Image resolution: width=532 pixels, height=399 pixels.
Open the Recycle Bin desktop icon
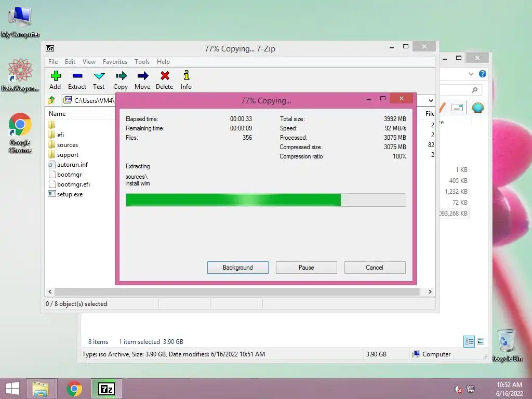click(x=507, y=345)
